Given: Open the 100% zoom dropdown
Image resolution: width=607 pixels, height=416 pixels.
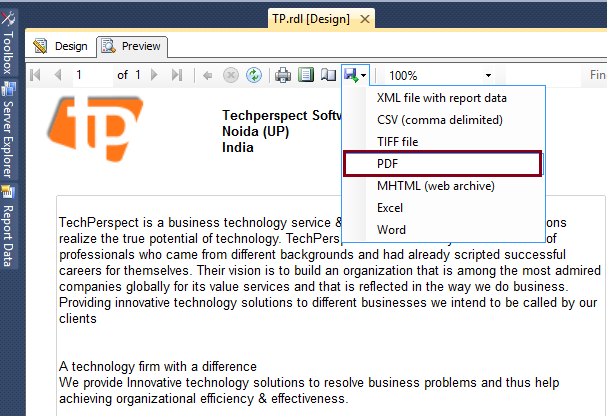Looking at the screenshot, I should tap(489, 75).
